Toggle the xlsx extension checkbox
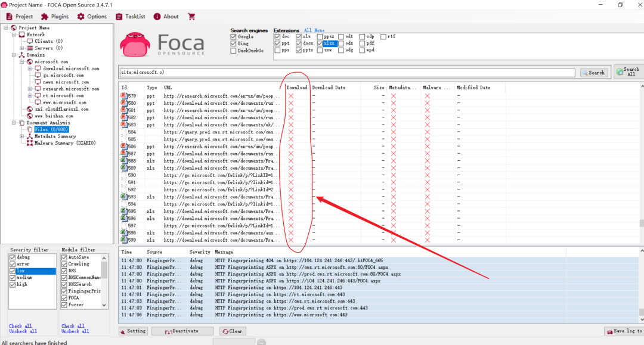 pyautogui.click(x=320, y=43)
